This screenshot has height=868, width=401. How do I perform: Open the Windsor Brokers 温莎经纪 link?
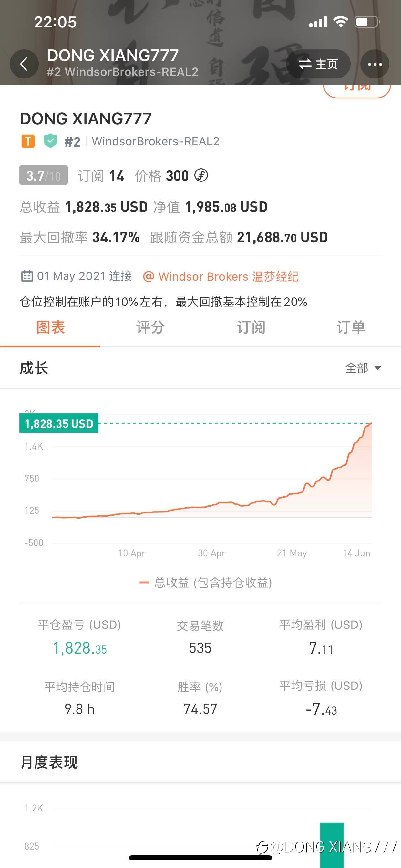221,276
